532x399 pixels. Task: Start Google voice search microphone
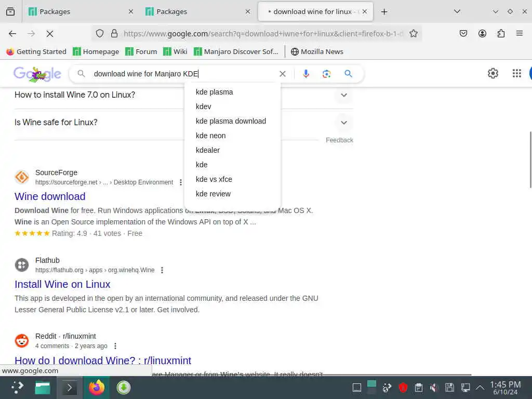tap(305, 74)
